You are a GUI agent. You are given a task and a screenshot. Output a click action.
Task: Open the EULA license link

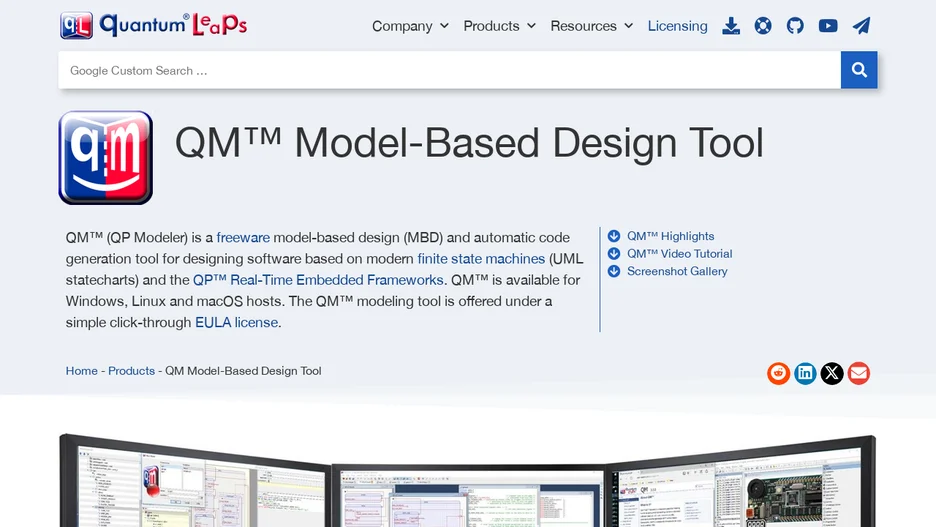[236, 322]
